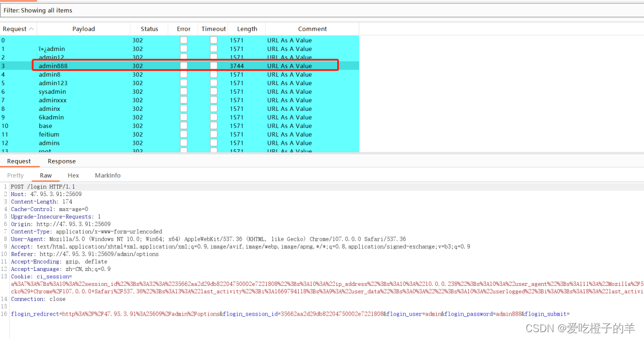Viewport: 644px width, 339px height.
Task: Toggle Error checkbox in 6kadmin row
Action: [x=184, y=117]
